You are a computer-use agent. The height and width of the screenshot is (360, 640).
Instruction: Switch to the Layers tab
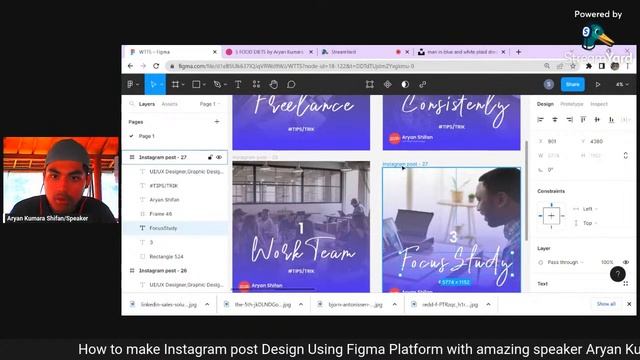tap(147, 104)
